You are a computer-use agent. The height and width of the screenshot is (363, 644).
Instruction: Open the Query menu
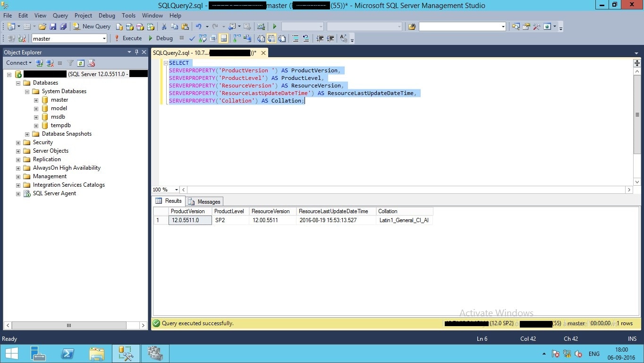tap(60, 16)
